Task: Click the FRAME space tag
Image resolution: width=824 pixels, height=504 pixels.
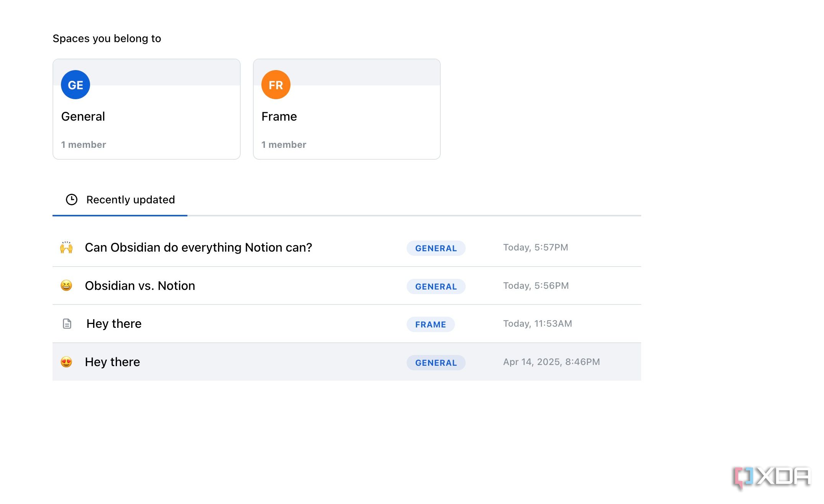Action: coord(431,324)
